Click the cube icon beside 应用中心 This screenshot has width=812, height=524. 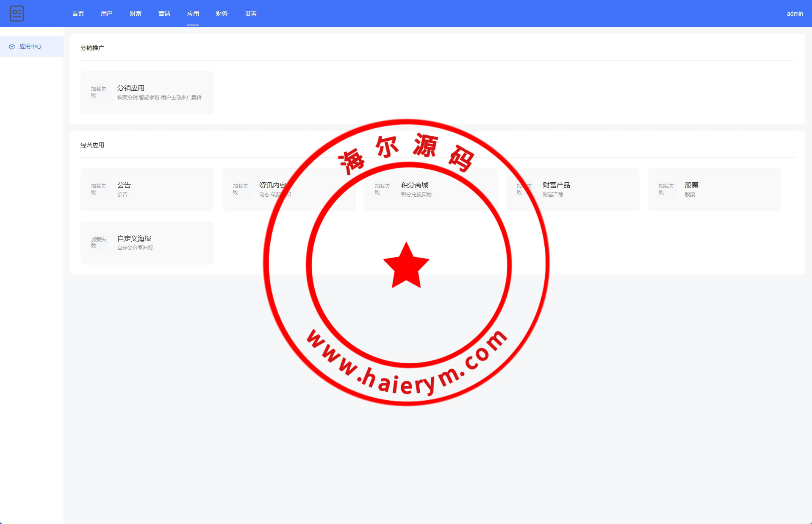[x=12, y=47]
